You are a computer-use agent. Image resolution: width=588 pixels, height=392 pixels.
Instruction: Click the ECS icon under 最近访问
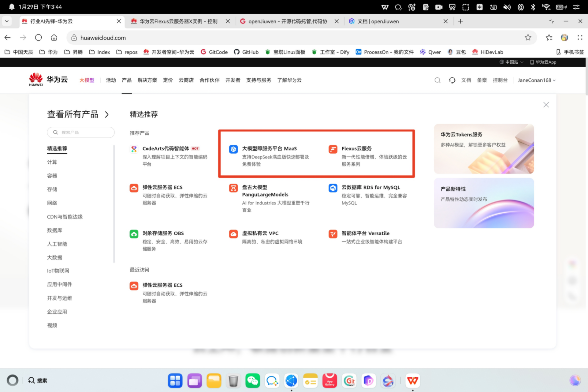[134, 286]
